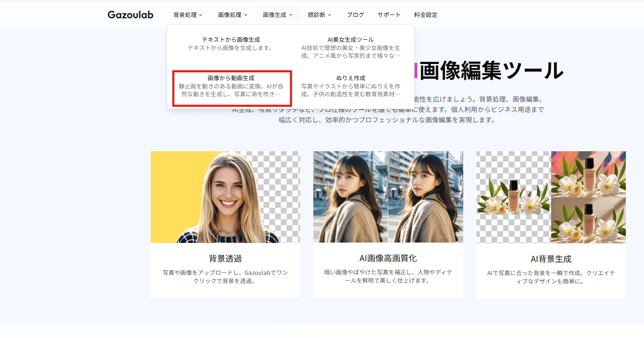Go to the ブログ page
Screen dimensions: 644x338
tap(355, 14)
